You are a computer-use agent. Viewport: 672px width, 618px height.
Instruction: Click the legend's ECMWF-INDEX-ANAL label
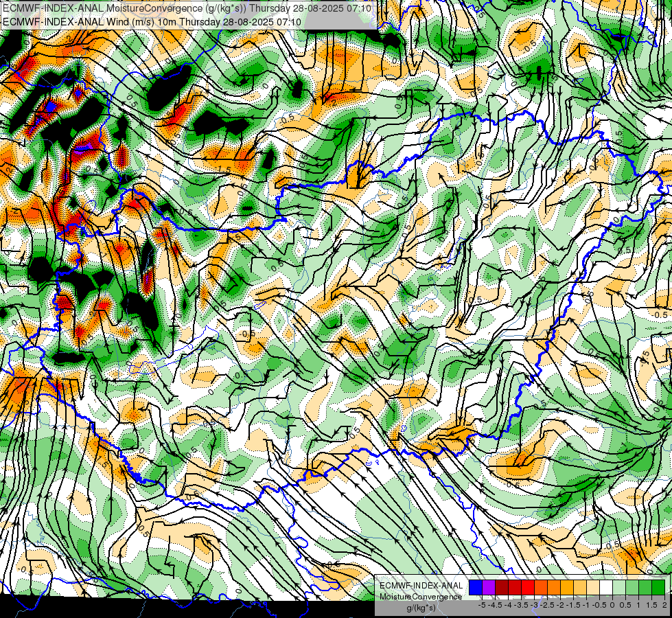(x=421, y=586)
